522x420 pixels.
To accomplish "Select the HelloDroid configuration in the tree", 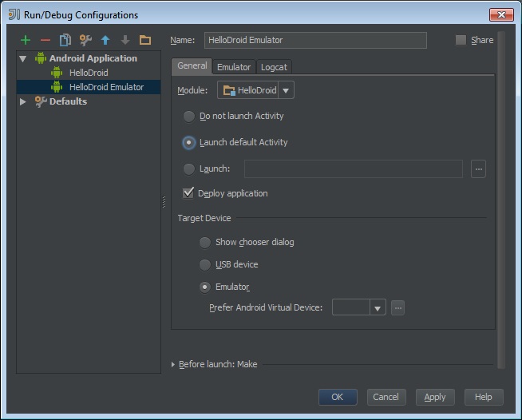I will tap(89, 73).
